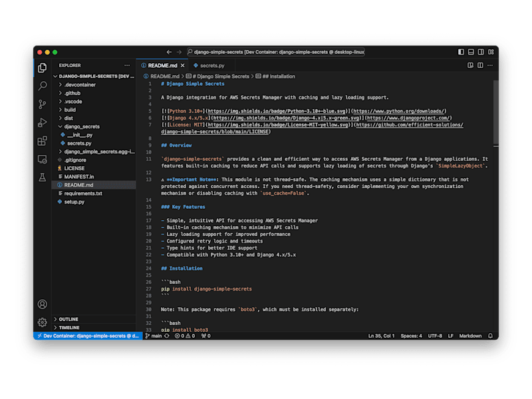
Task: Open the LICENSE file
Action: 94,168
